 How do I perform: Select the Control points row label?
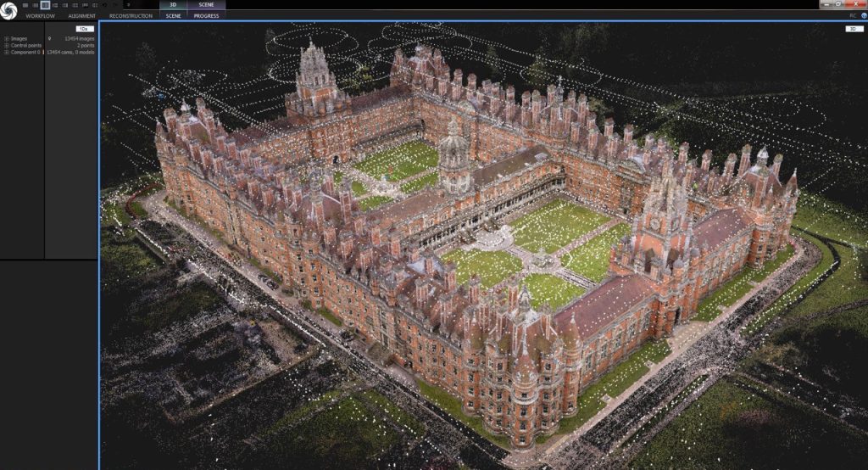coord(26,46)
